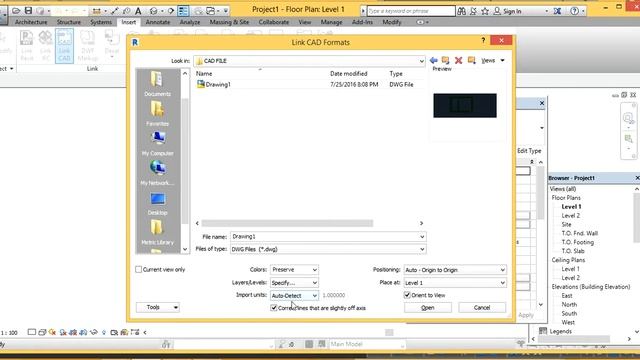
Task: Click the 1 : 100 view scale
Action: 9,333
